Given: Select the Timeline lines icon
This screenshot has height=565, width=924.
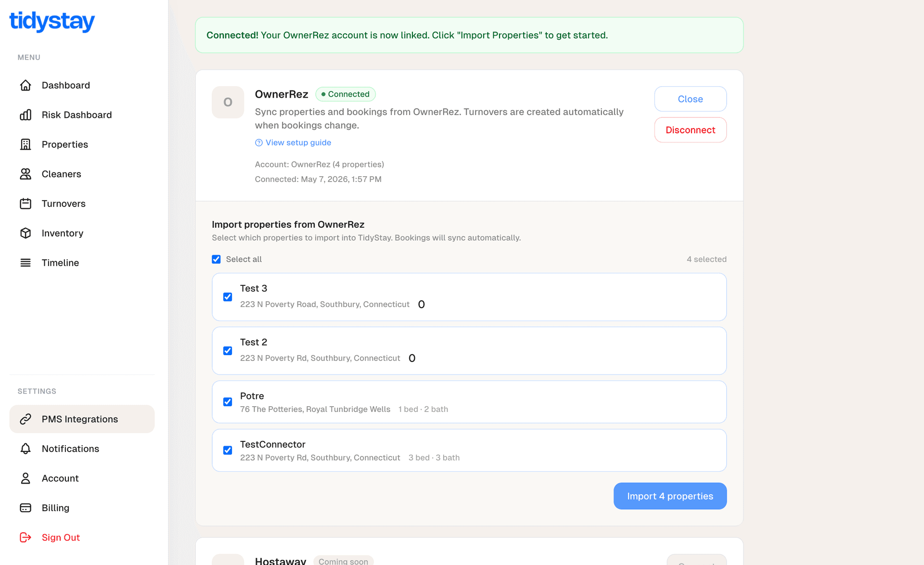Looking at the screenshot, I should pyautogui.click(x=26, y=263).
